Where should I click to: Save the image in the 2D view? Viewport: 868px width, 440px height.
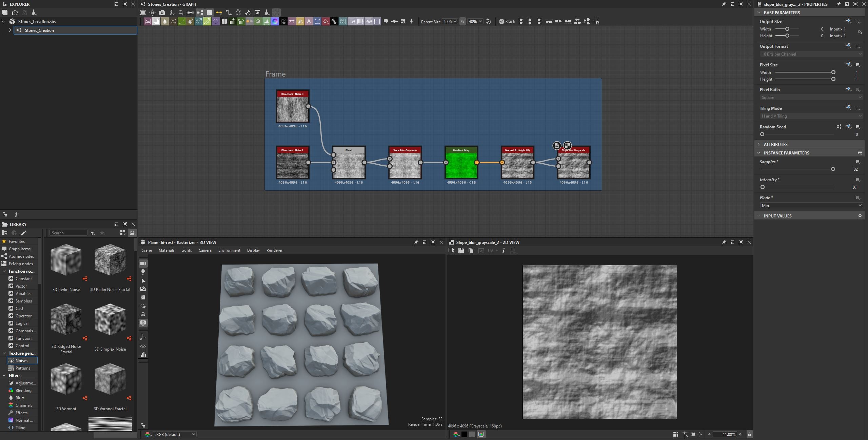point(461,251)
